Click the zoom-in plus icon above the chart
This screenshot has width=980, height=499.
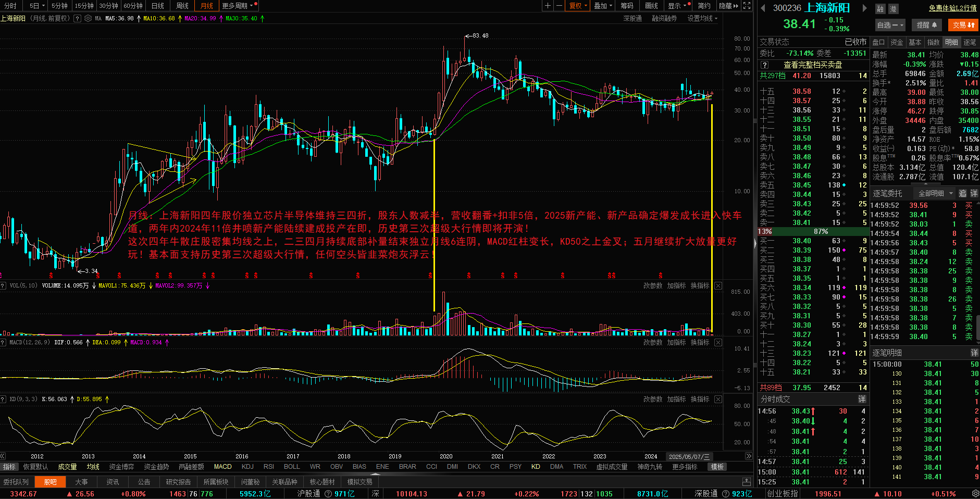[x=548, y=6]
